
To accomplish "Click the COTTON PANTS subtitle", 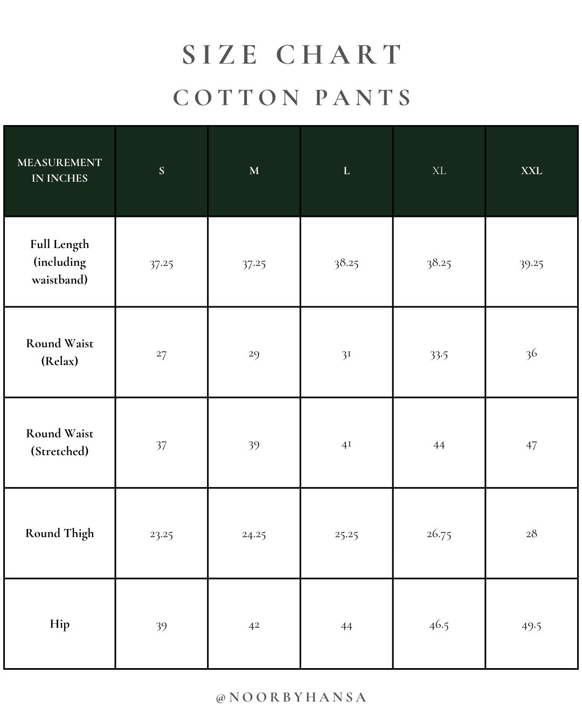I will point(292,98).
